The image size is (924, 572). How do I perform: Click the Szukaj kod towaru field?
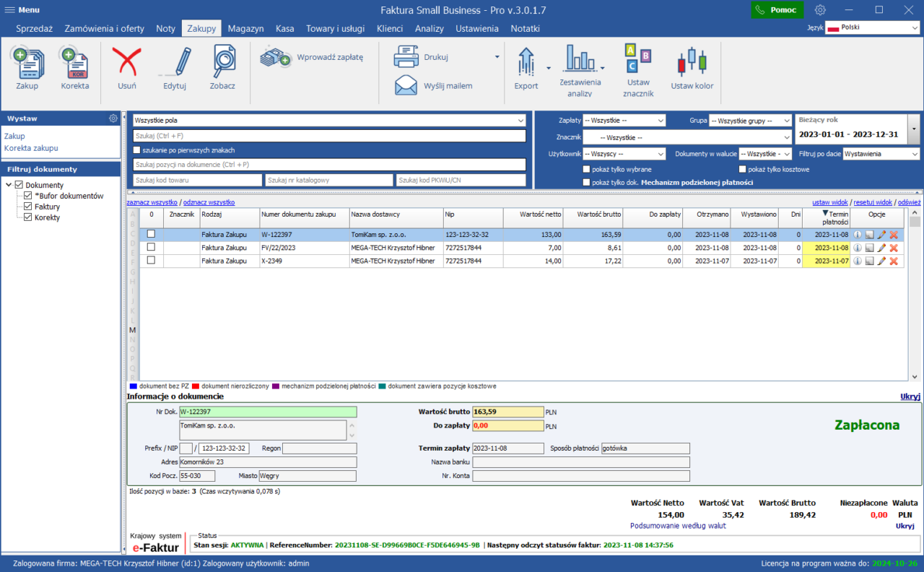pos(197,180)
